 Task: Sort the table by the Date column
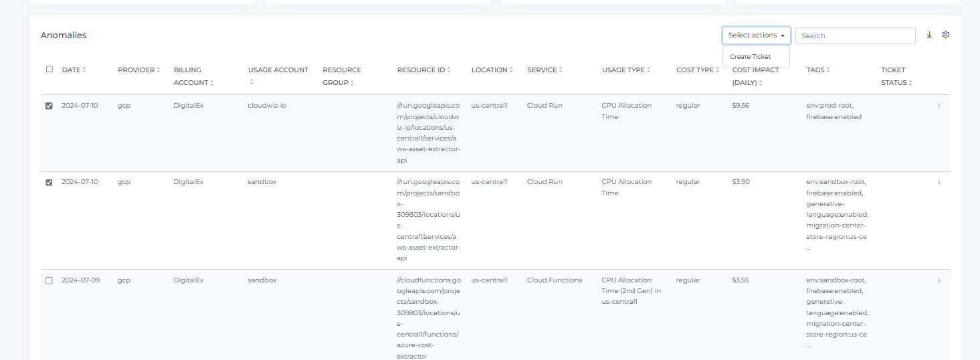[x=74, y=70]
